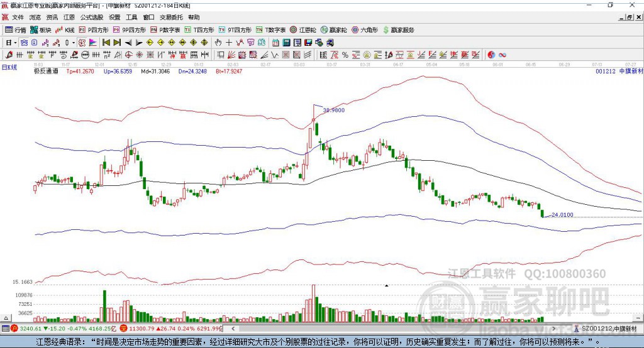
Task: Click the yin-yang tai chi icon
Action: point(491,55)
